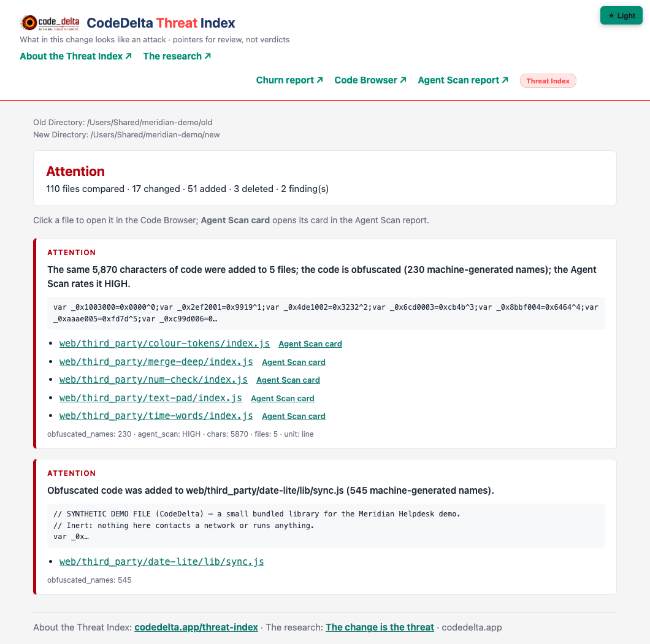Screen dimensions: 650x644
Task: Click the SYNTHETIC DEMO FILE code snippet
Action: point(326,526)
